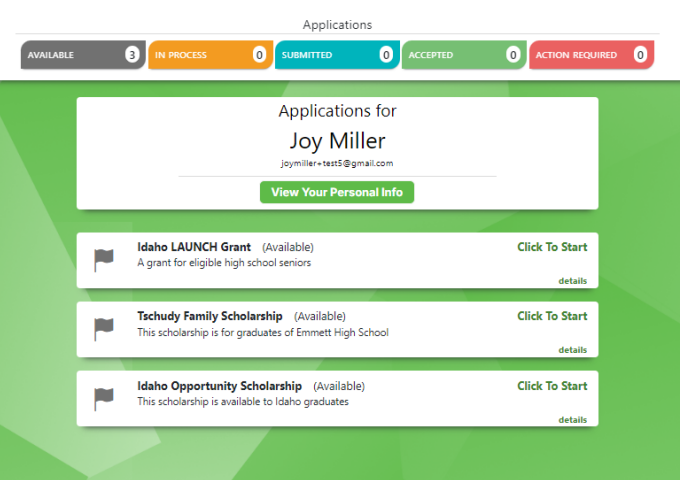Click To Start the Tschudy Family Scholarship
The width and height of the screenshot is (685, 480).
[551, 316]
